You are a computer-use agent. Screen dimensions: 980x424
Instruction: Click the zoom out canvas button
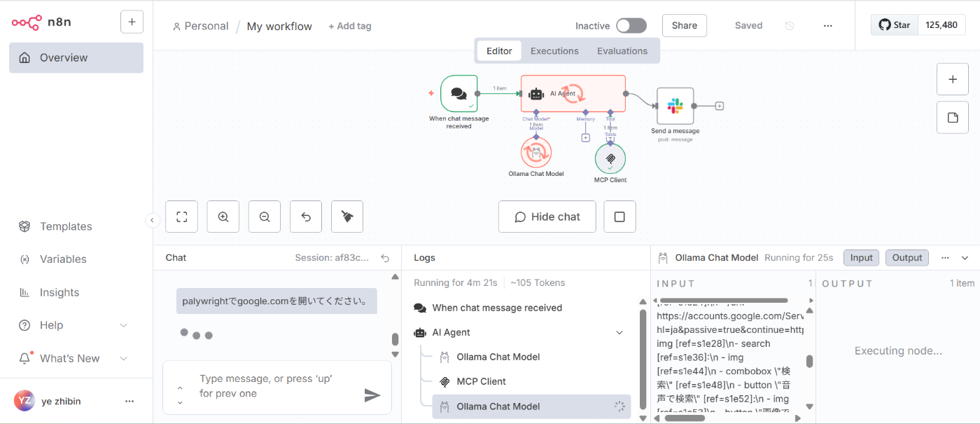pos(265,217)
